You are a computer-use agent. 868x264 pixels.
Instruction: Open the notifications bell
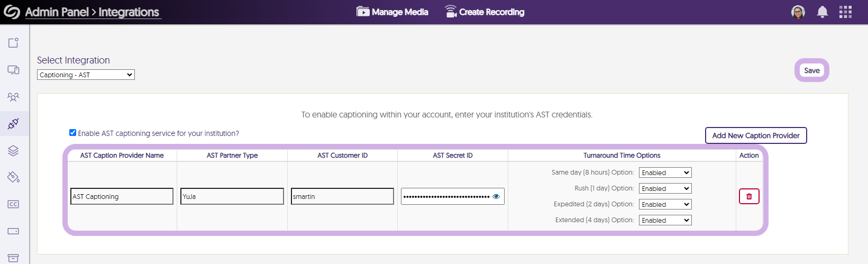822,12
